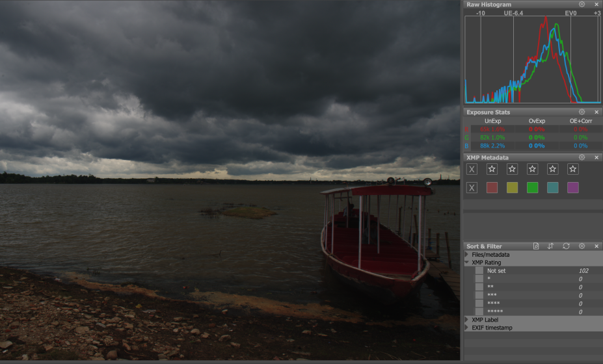Set two-star XMP rating
Viewport: 603px width, 364px height.
[512, 169]
